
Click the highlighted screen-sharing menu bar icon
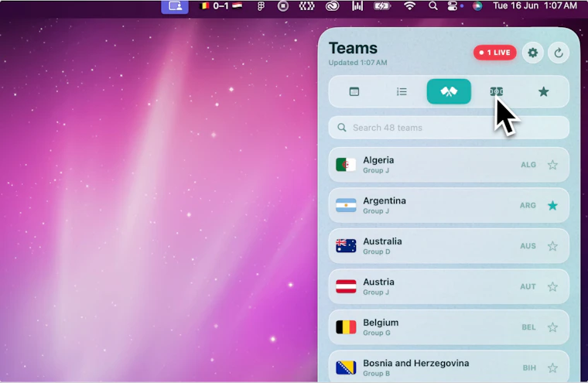(x=175, y=6)
